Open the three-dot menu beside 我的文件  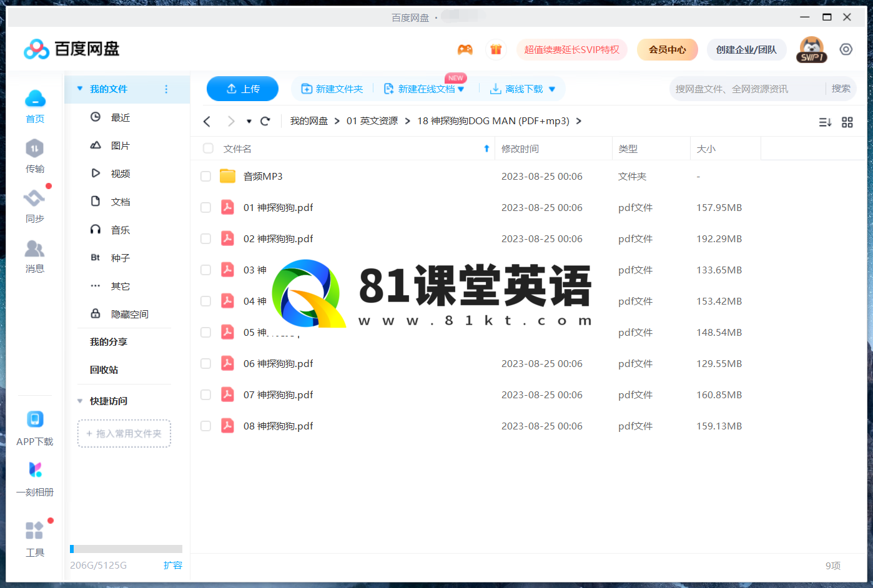pyautogui.click(x=166, y=89)
